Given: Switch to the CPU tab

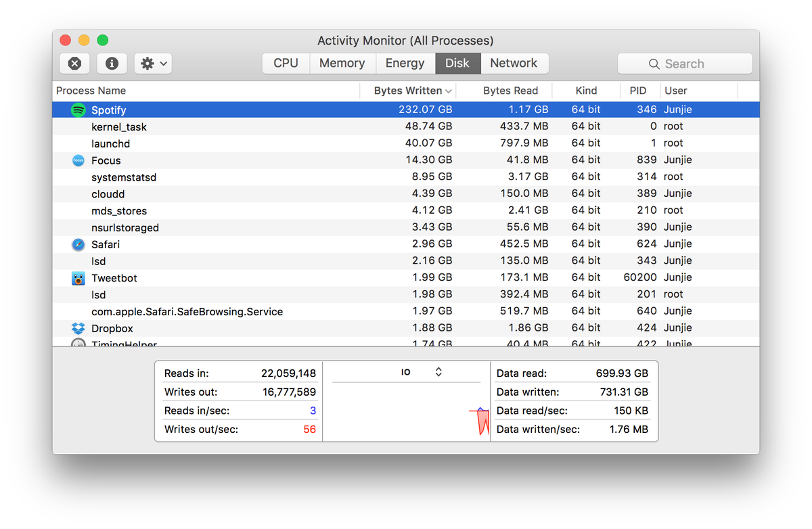Looking at the screenshot, I should [286, 63].
